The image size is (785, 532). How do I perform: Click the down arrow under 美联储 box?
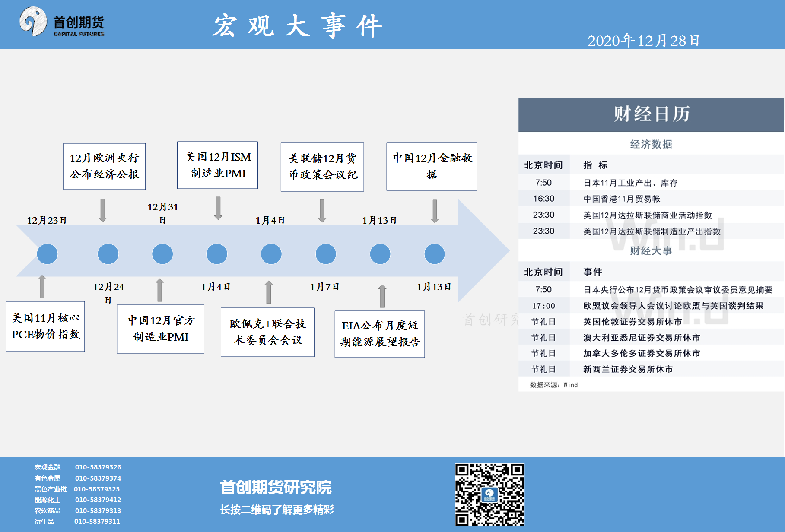click(x=322, y=211)
